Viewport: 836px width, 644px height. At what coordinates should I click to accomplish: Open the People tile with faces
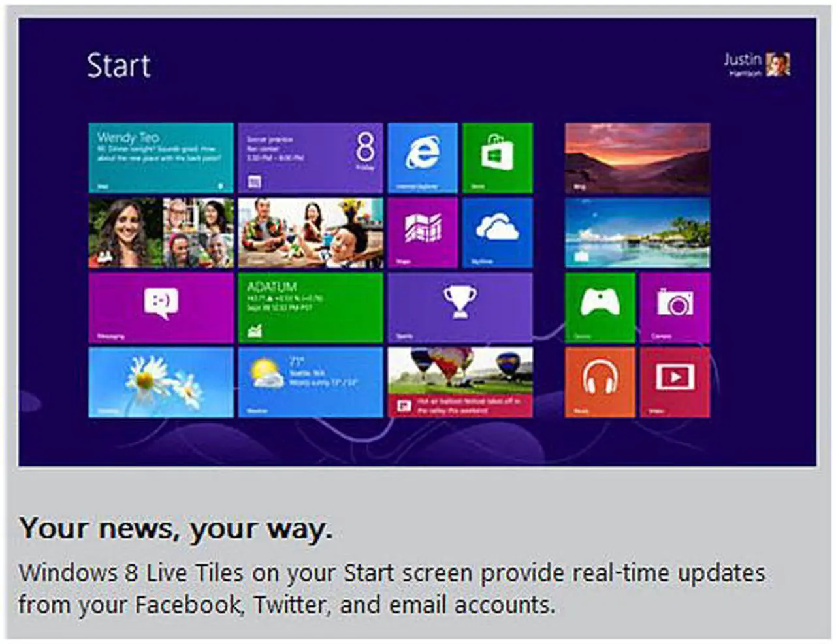coord(161,233)
